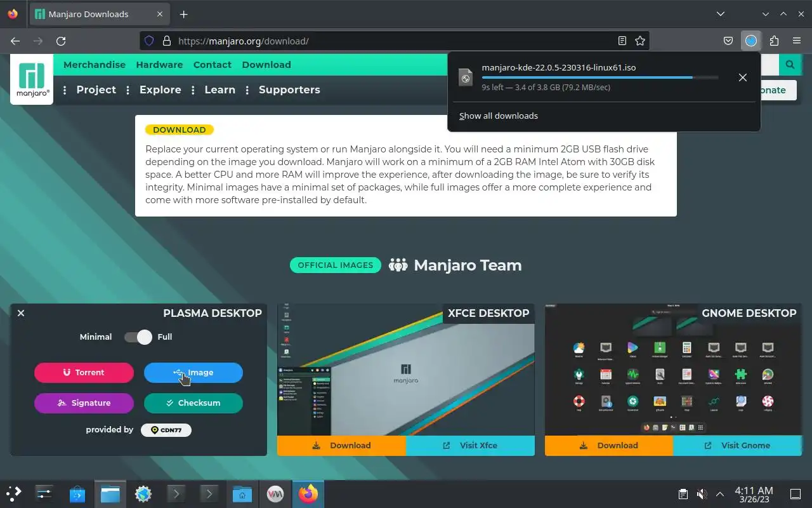Click the ISO download progress bar
Viewport: 812px width, 508px height.
click(x=600, y=77)
